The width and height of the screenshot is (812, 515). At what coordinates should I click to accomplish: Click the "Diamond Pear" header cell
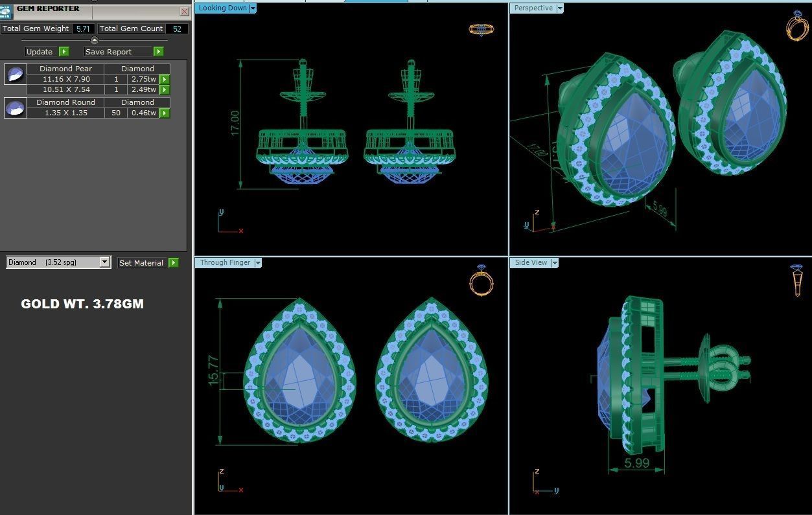(x=65, y=69)
